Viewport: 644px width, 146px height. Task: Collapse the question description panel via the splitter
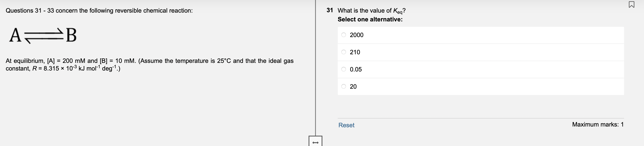(x=315, y=142)
